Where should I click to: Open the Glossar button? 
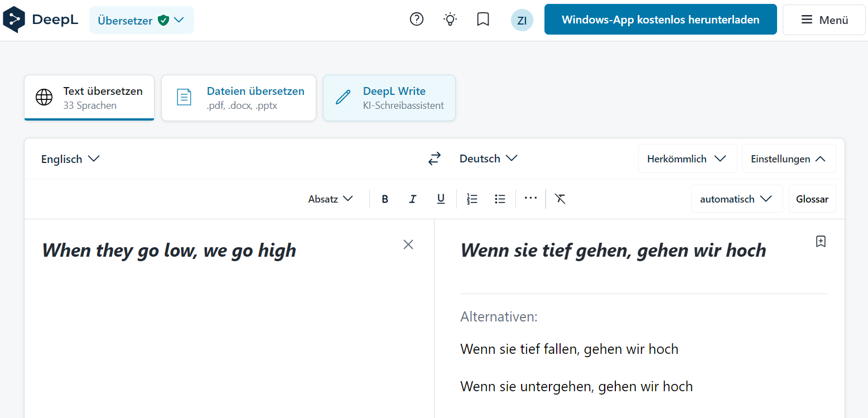pos(812,199)
